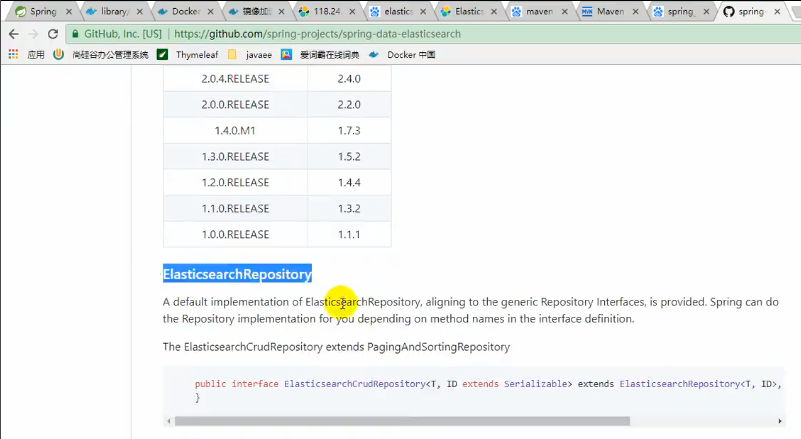Click the secure padlock icon
The width and height of the screenshot is (801, 439).
pos(75,34)
